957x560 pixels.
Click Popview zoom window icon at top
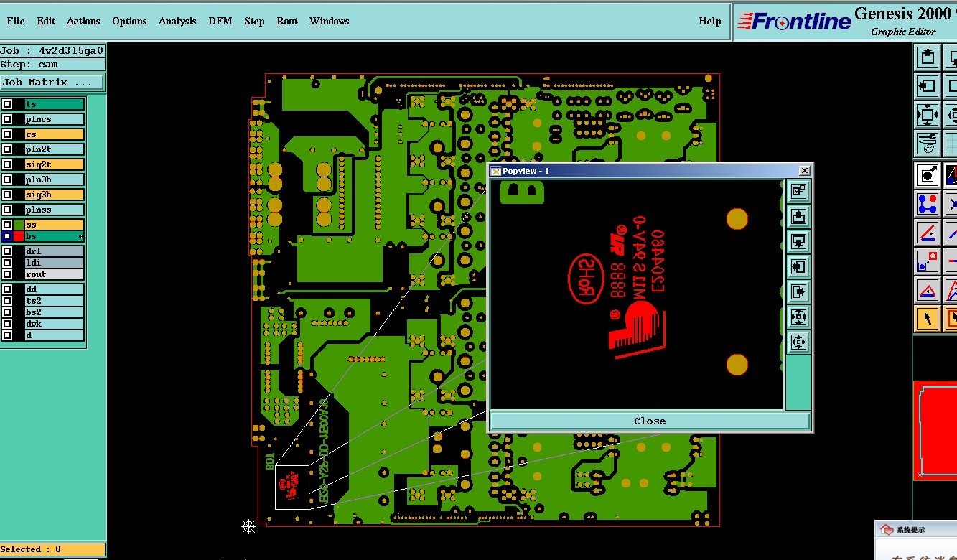coord(798,191)
